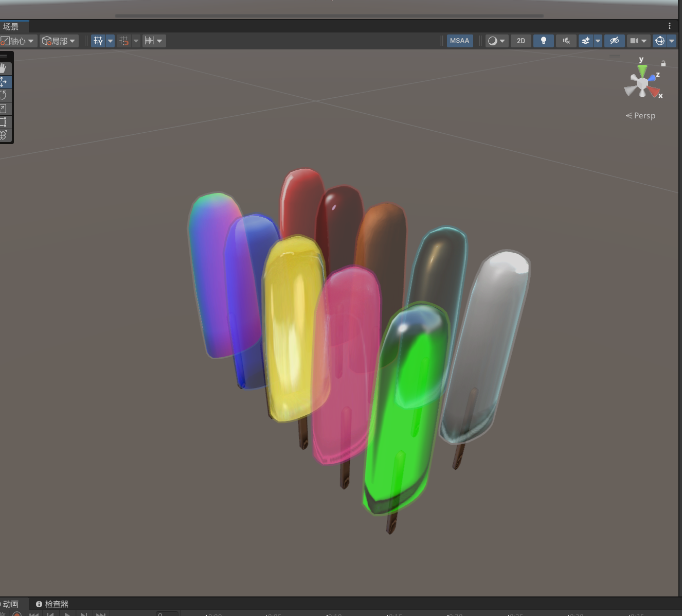Toggle the 2D view mode
This screenshot has width=682, height=616.
[521, 41]
